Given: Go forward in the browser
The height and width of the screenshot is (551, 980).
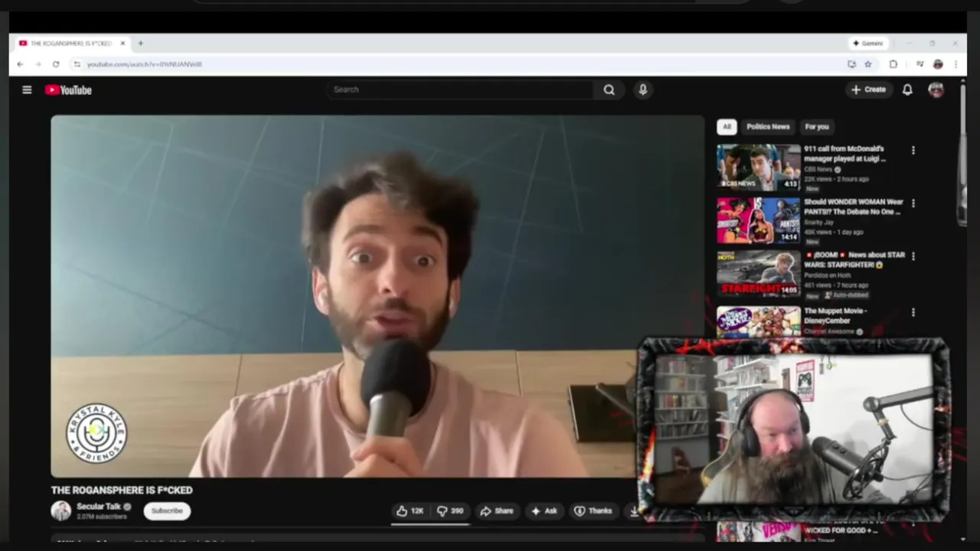Looking at the screenshot, I should click(x=38, y=64).
